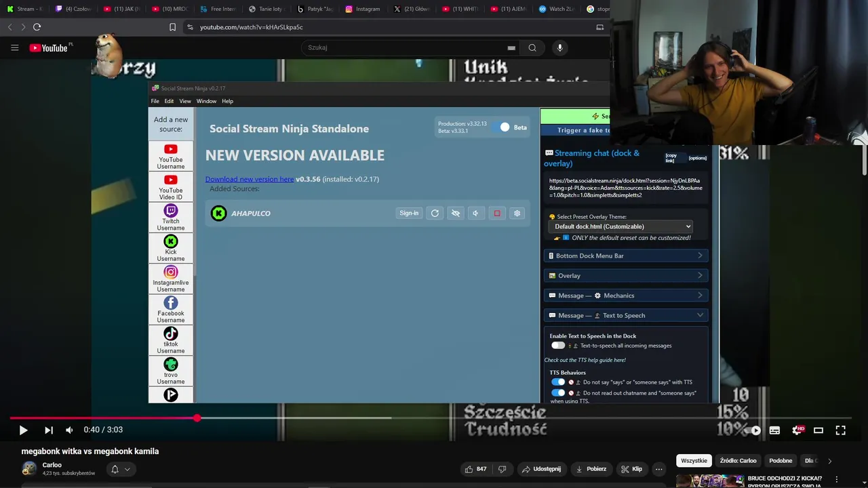The image size is (868, 488).
Task: Open the on-screen keyboard icon in search box
Action: coord(511,47)
